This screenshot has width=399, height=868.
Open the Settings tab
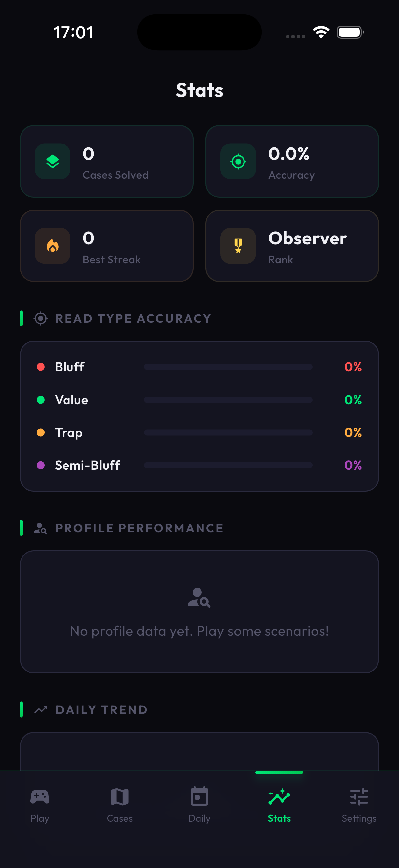tap(359, 805)
